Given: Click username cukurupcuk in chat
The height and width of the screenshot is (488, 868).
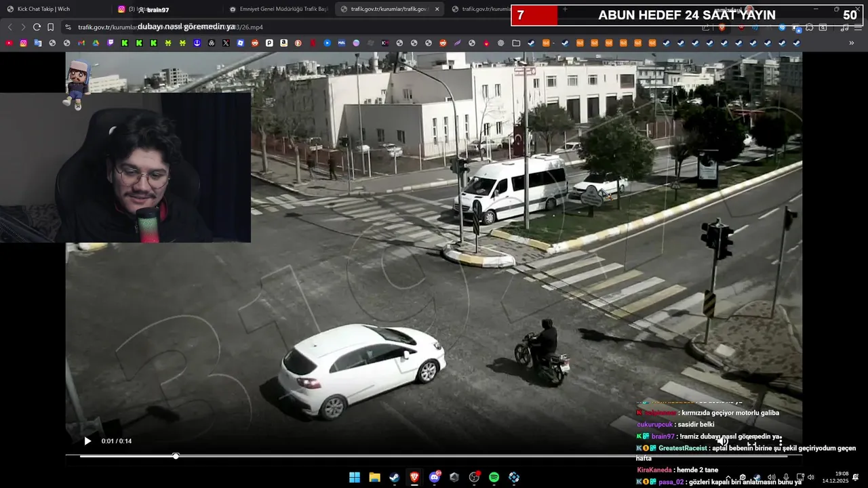Looking at the screenshot, I should click(655, 424).
